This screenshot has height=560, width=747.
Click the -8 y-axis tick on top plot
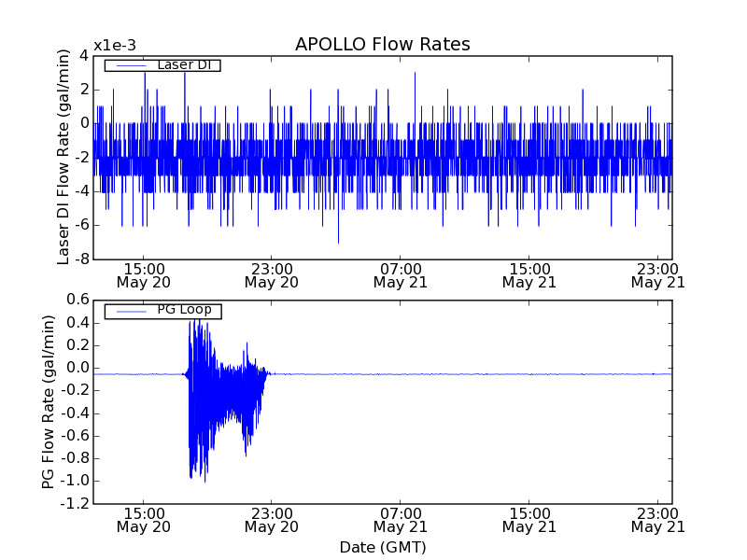[82, 259]
